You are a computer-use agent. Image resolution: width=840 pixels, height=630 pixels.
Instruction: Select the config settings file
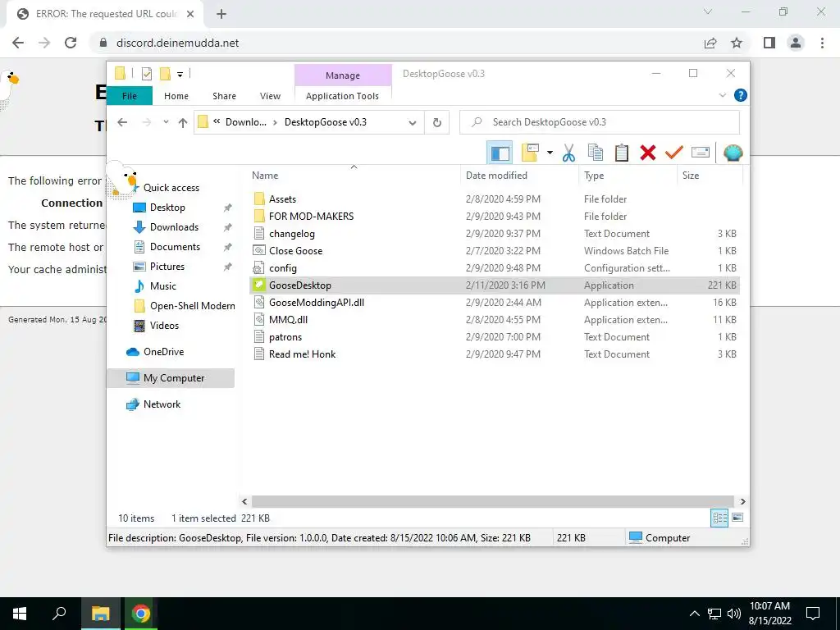tap(493, 268)
